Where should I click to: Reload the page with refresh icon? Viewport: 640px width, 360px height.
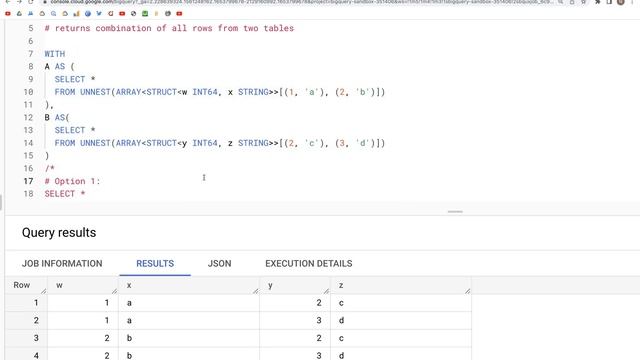[31, 2]
